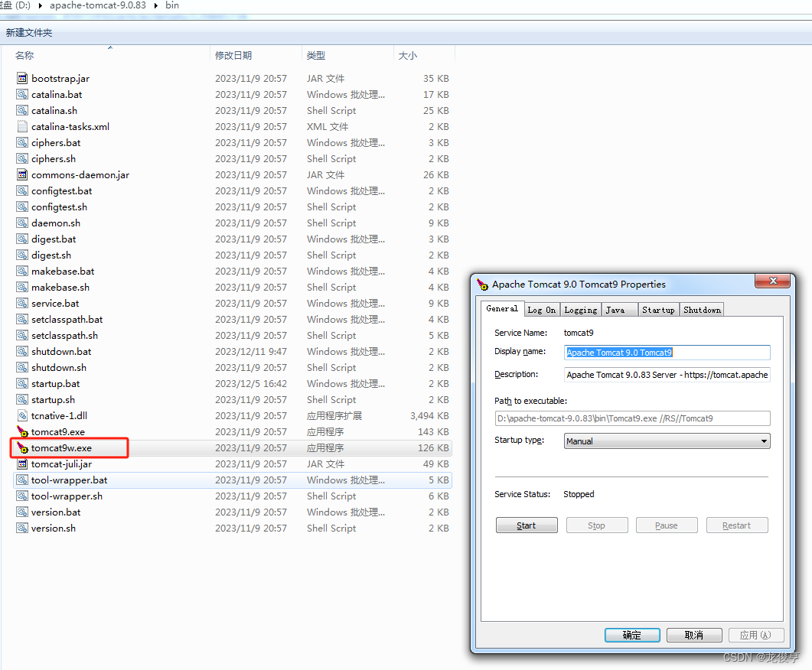812x670 pixels.
Task: Switch to the Shutdown tab
Action: 702,310
